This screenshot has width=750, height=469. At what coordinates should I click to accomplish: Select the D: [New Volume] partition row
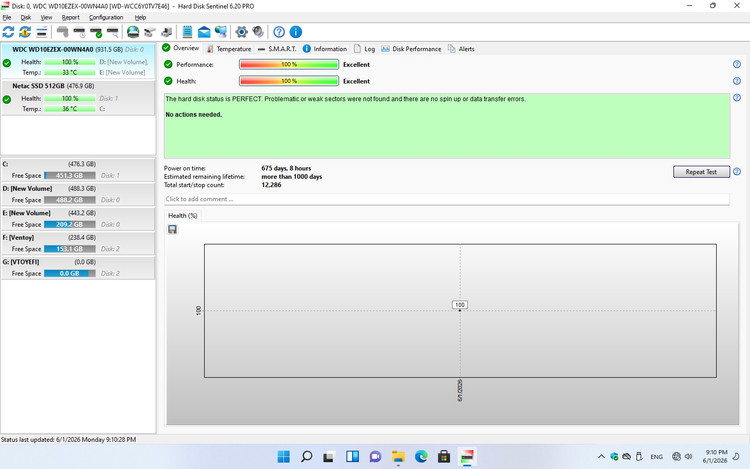coord(78,194)
